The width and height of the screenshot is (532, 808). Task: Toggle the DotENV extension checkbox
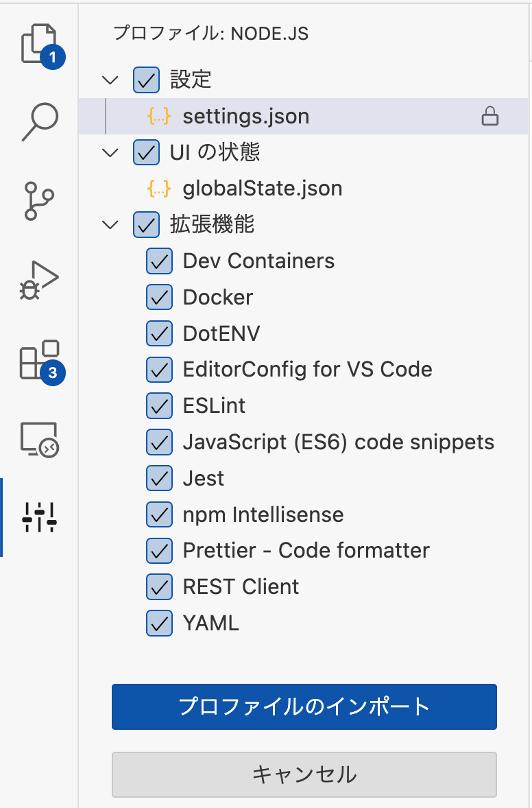(159, 333)
